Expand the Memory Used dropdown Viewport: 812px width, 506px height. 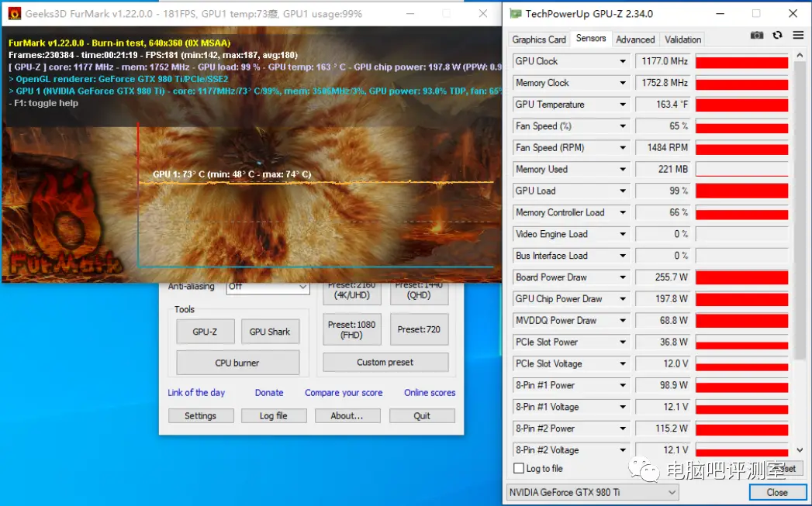[x=623, y=169]
